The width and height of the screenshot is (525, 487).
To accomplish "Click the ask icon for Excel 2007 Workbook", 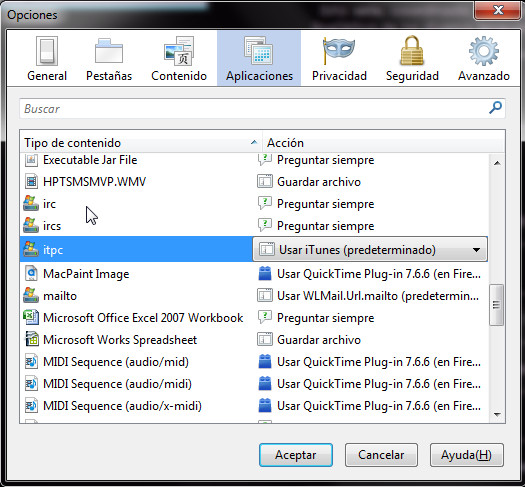I will pyautogui.click(x=265, y=318).
